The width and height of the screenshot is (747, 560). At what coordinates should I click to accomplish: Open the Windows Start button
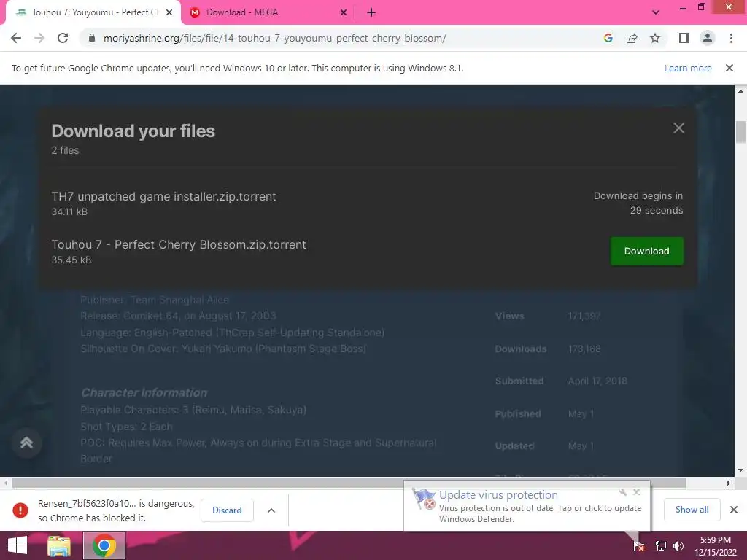tap(18, 545)
